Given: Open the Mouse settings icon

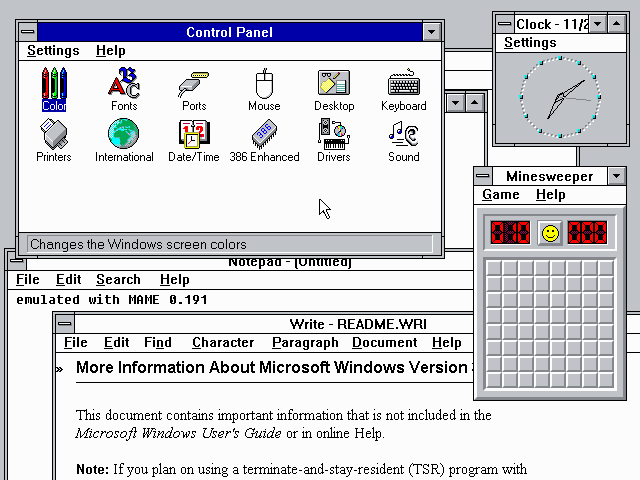Looking at the screenshot, I should (264, 89).
